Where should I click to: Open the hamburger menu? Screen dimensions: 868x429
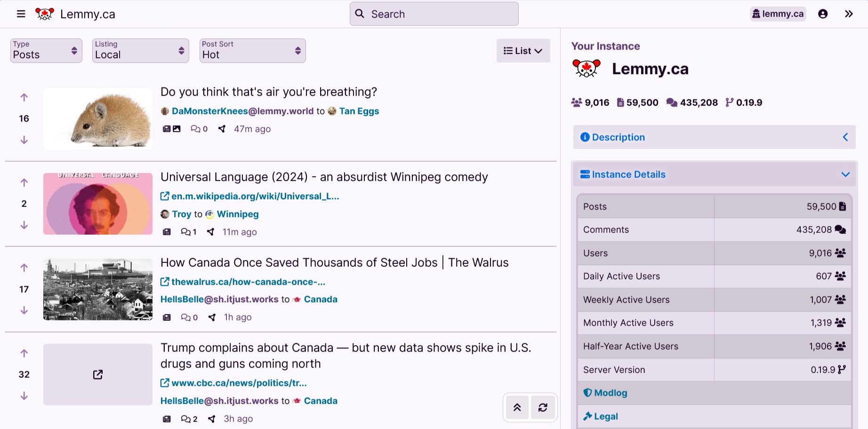pos(21,14)
